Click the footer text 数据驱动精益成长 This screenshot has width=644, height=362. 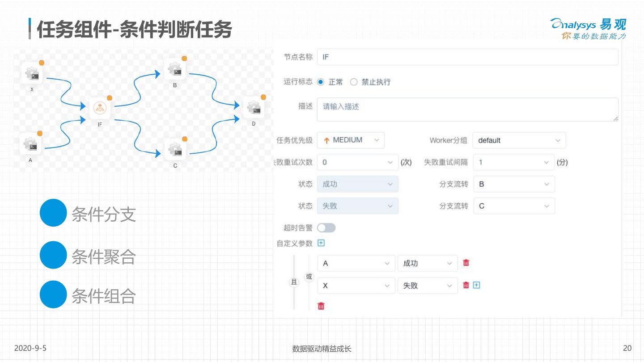point(322,349)
